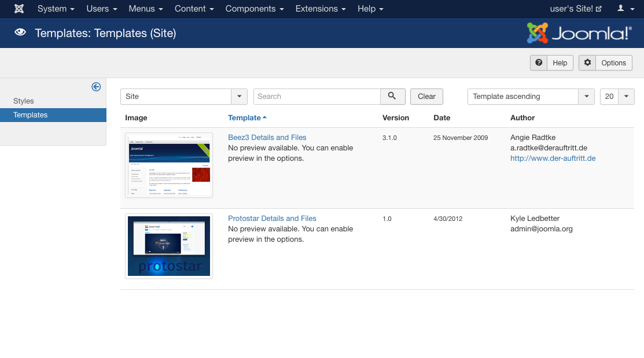Click the Help button

coord(551,63)
